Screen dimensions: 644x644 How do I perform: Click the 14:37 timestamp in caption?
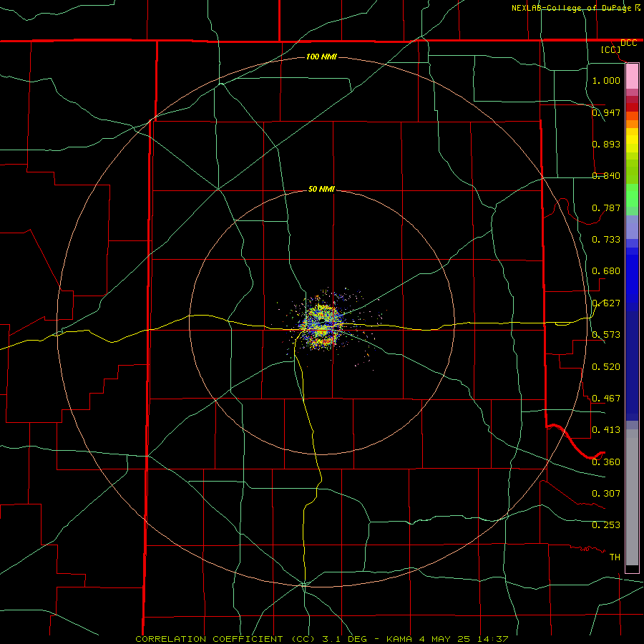[x=494, y=639]
